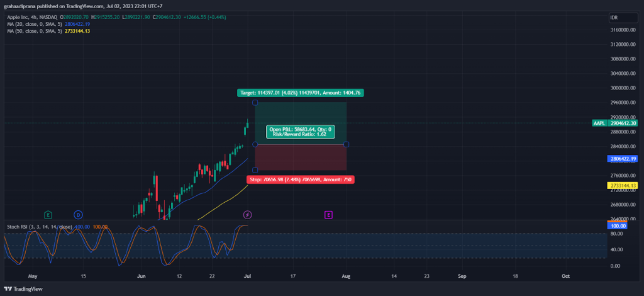The image size is (644, 296).
Task: Select the Stoch RSI indicator legend
Action: [39, 227]
